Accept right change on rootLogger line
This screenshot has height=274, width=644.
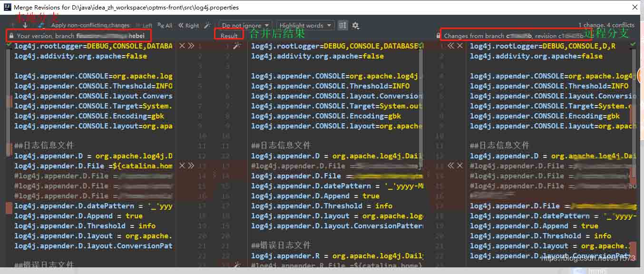pyautogui.click(x=451, y=46)
